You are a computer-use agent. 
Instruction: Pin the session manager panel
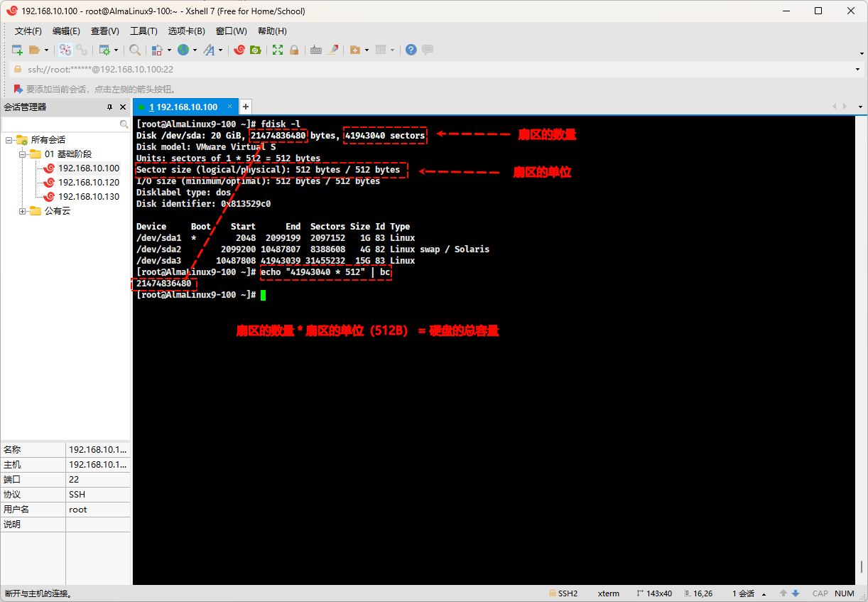(109, 107)
